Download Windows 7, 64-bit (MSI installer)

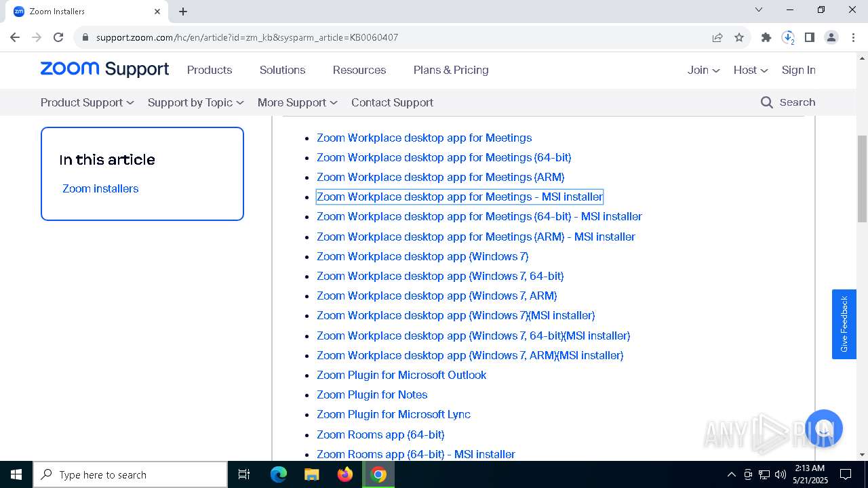click(473, 335)
